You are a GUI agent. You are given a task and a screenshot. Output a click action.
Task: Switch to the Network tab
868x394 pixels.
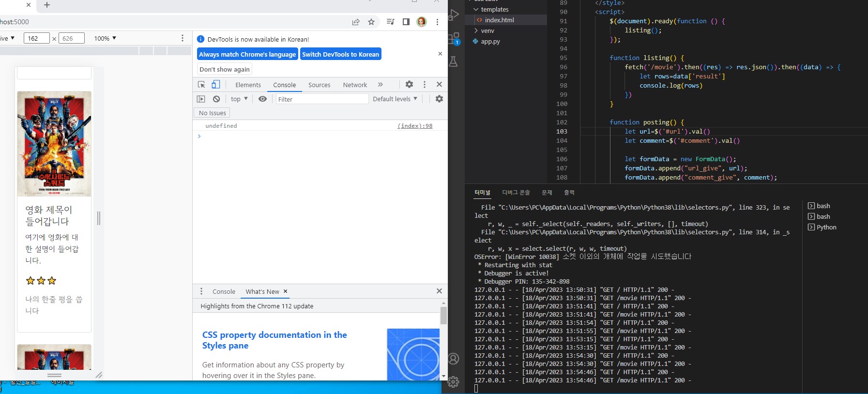pos(355,85)
